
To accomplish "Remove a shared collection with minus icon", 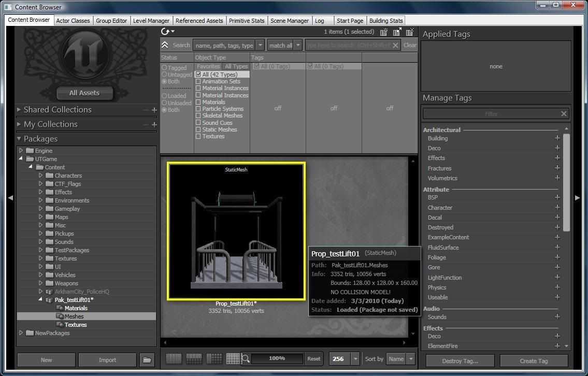I will click(146, 110).
